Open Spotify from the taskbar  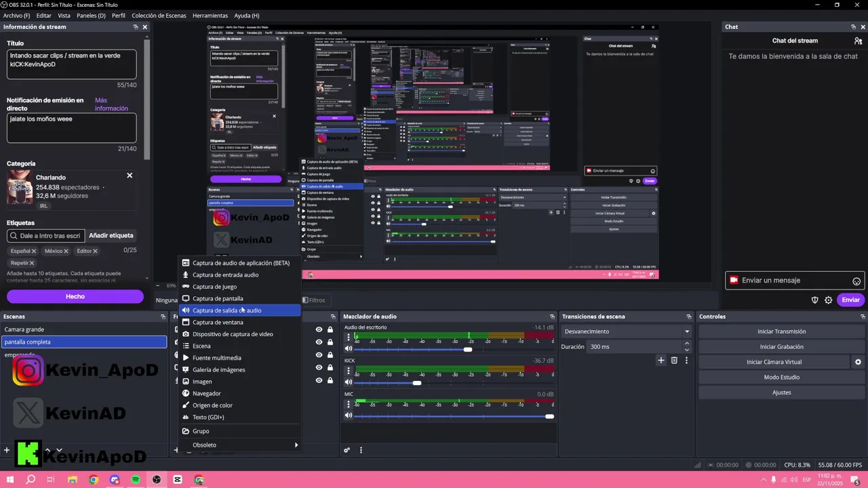(x=136, y=480)
